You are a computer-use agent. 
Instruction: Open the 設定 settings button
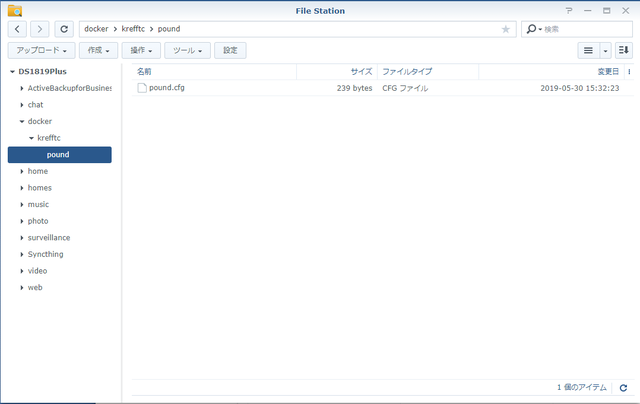tap(230, 50)
